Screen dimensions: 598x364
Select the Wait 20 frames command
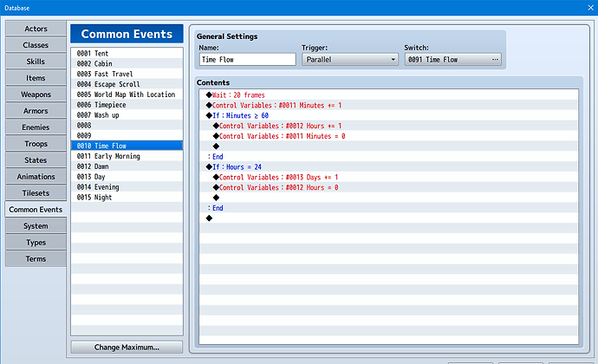pyautogui.click(x=388, y=95)
